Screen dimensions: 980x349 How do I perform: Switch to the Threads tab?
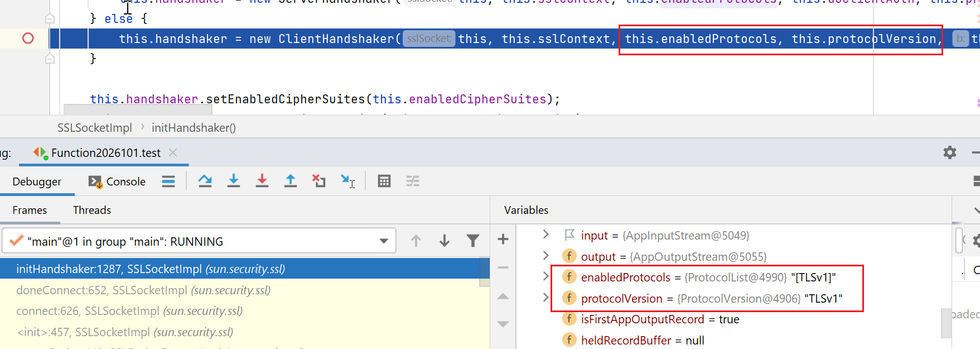[92, 210]
